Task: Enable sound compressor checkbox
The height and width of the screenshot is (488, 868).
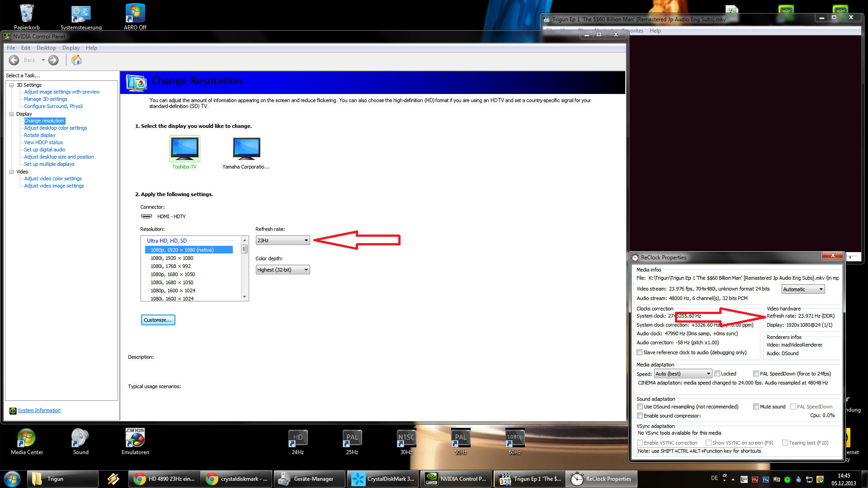Action: 640,416
